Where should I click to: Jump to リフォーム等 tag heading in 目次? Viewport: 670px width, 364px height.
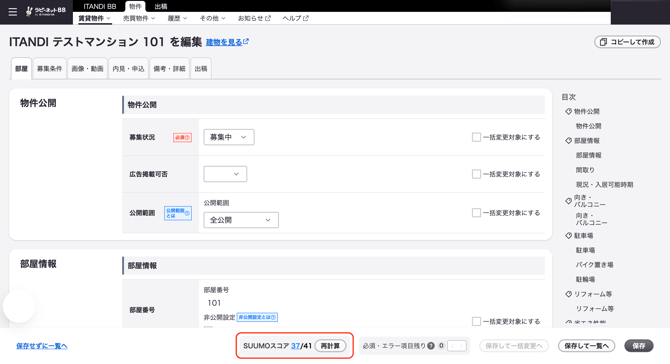tap(589, 294)
